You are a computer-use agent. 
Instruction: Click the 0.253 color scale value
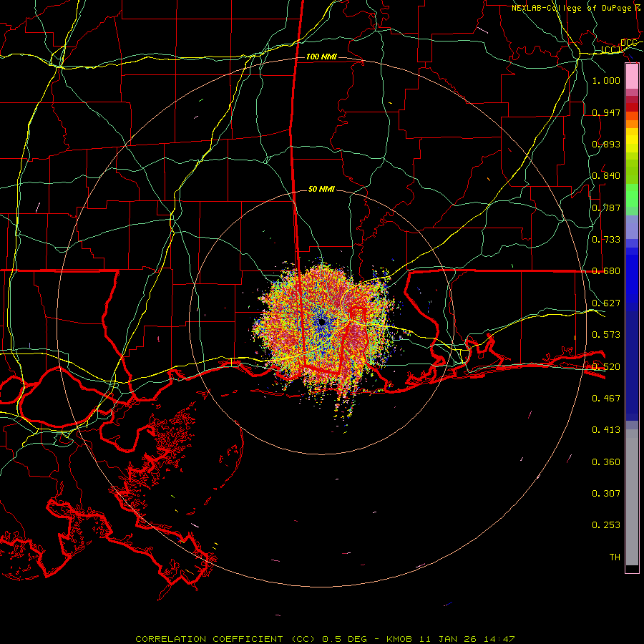(x=606, y=525)
